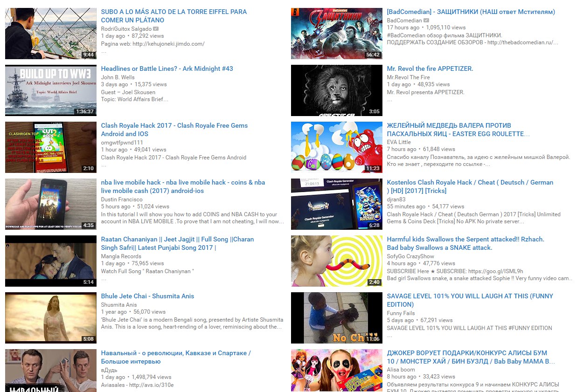Open the Funny Fails channel page
The width and height of the screenshot is (576, 392).
click(x=401, y=313)
